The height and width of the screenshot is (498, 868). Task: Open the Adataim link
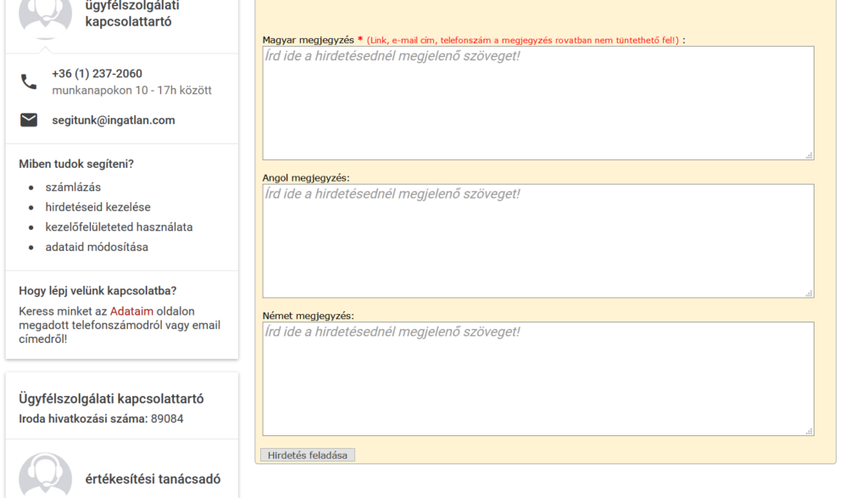[131, 311]
